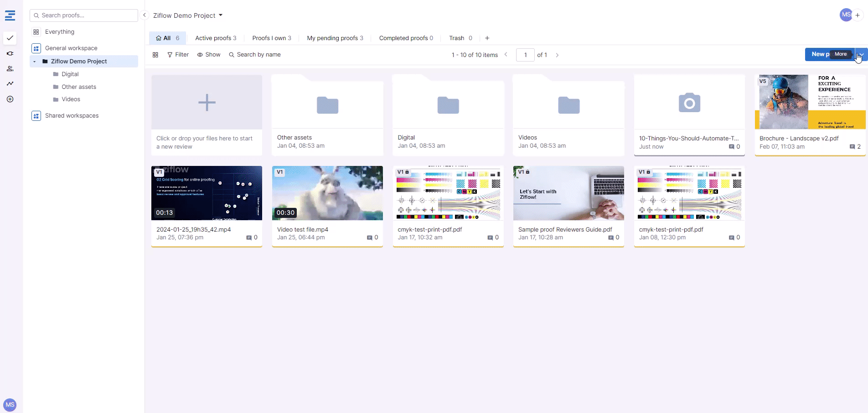Viewport: 868px width, 413px height.
Task: Click the New proof button
Action: 820,54
